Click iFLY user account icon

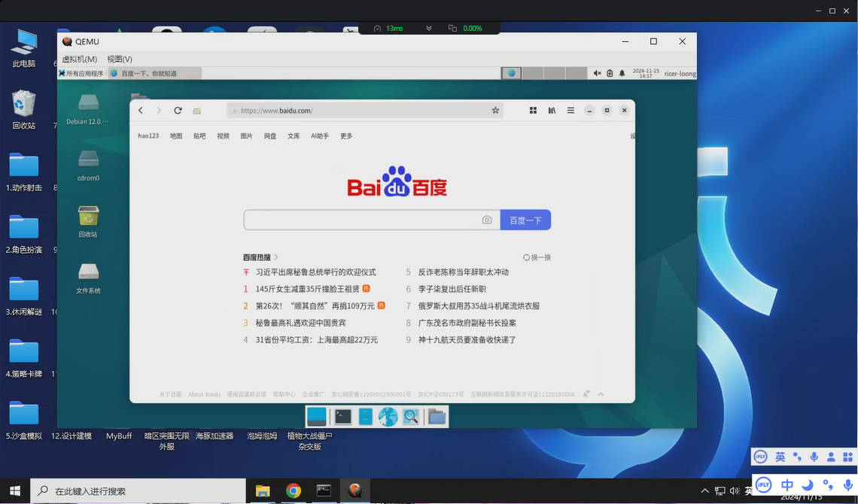pos(831,457)
